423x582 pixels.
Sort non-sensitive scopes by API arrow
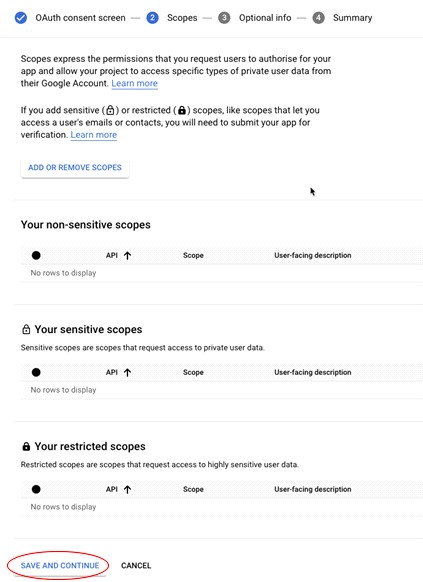pyautogui.click(x=128, y=255)
